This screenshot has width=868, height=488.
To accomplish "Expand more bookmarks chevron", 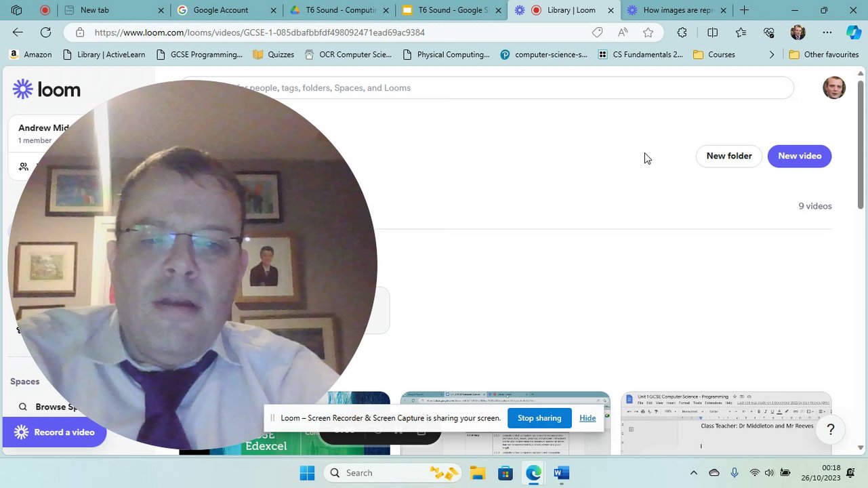I will point(771,54).
